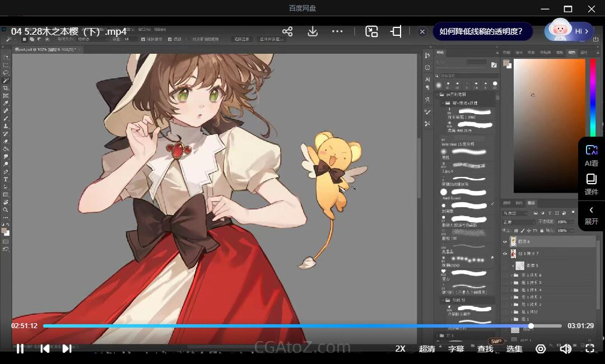Click the icon left of the question close button

coord(396,31)
